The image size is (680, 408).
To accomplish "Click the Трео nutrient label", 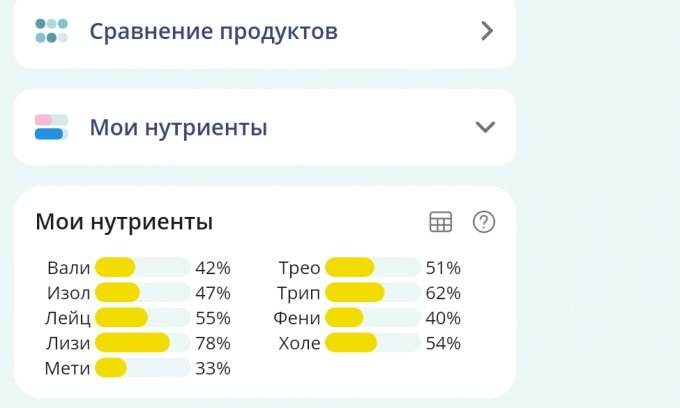I will click(299, 268).
